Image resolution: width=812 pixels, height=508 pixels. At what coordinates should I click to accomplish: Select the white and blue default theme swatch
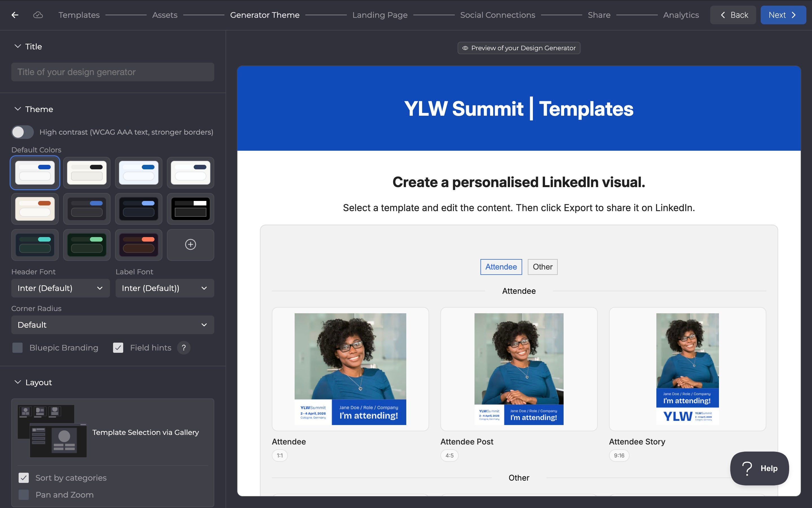click(35, 172)
